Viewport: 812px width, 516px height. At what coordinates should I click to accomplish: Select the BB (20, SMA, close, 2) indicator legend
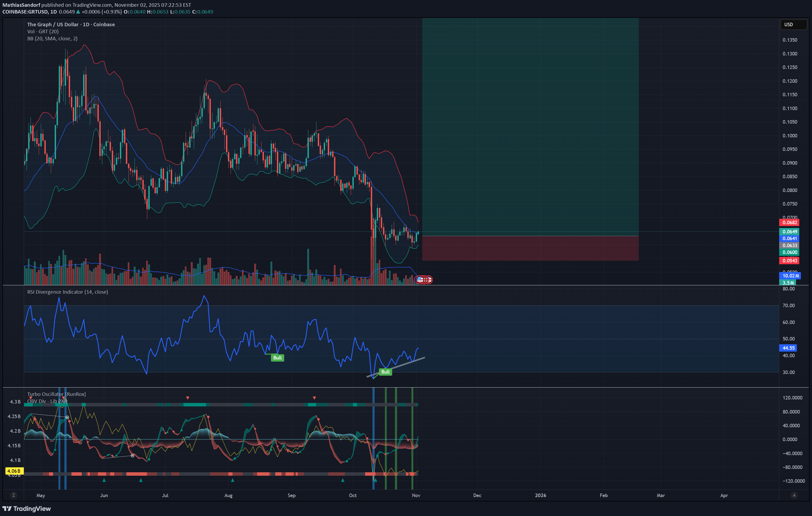[x=52, y=38]
